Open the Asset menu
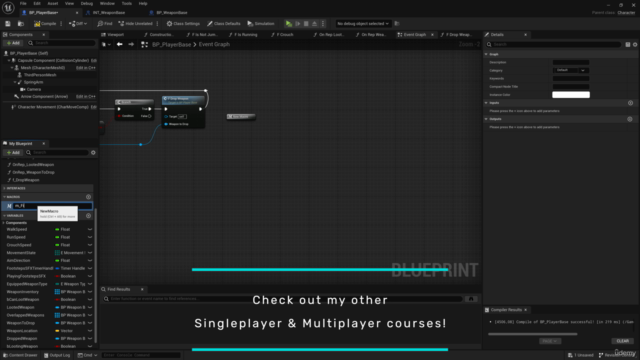Image resolution: width=640 pixels, height=360 pixels. point(53,3)
